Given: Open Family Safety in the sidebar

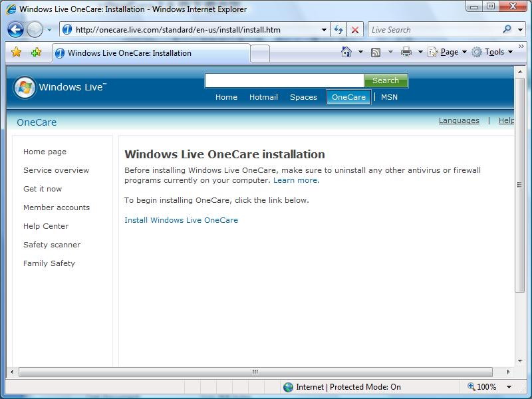Looking at the screenshot, I should [49, 263].
